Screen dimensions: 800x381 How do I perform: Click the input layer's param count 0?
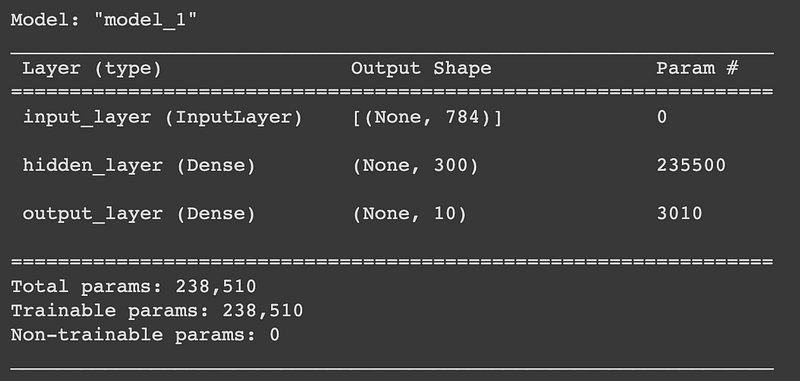pyautogui.click(x=662, y=117)
